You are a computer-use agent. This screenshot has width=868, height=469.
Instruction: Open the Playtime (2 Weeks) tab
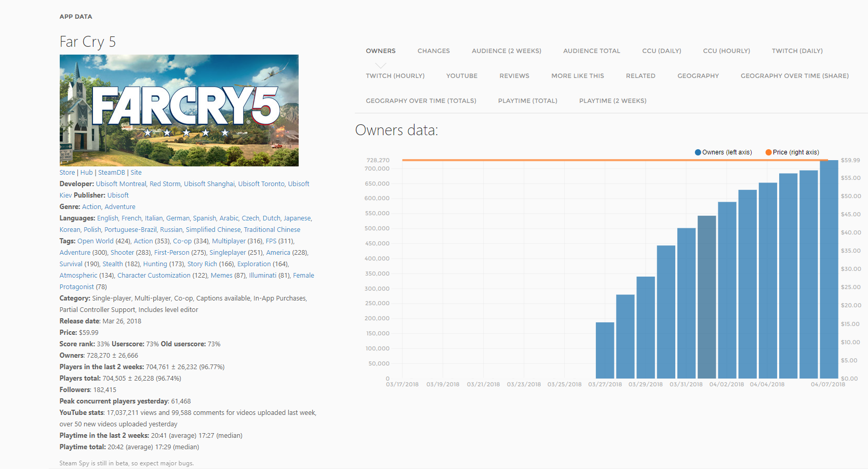click(613, 101)
